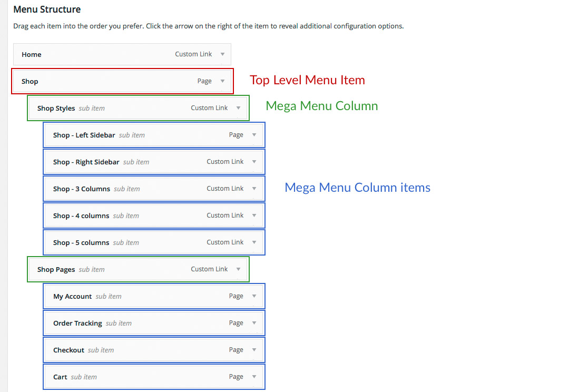Click Custom Link label on Shop - Right Sidebar
This screenshot has height=392, width=569.
point(225,162)
